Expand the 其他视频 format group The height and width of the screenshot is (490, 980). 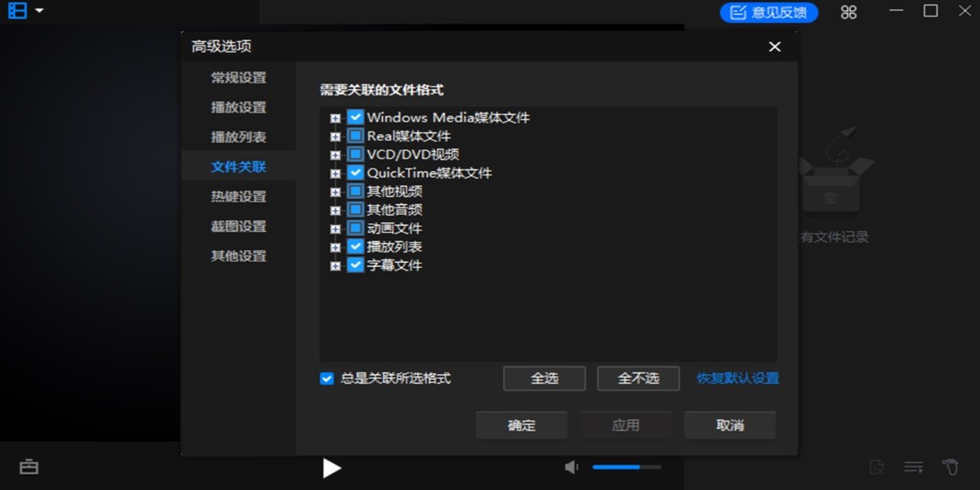[x=335, y=191]
